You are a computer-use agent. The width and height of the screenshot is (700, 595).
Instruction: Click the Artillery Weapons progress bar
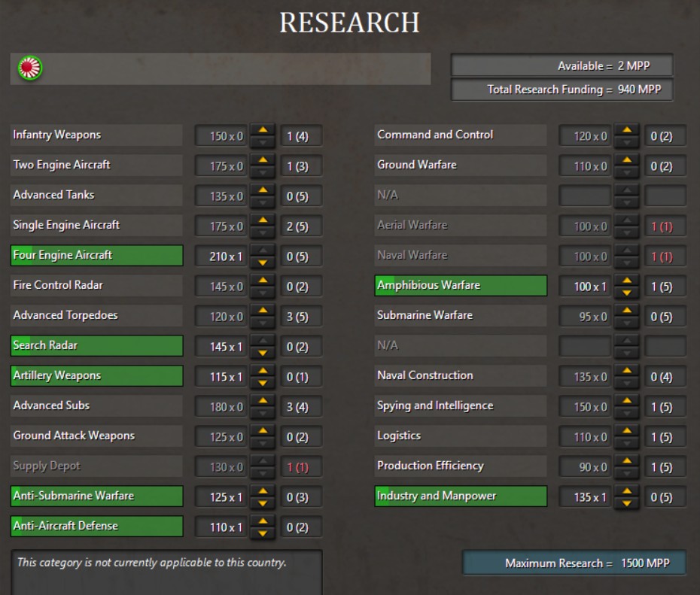click(96, 376)
